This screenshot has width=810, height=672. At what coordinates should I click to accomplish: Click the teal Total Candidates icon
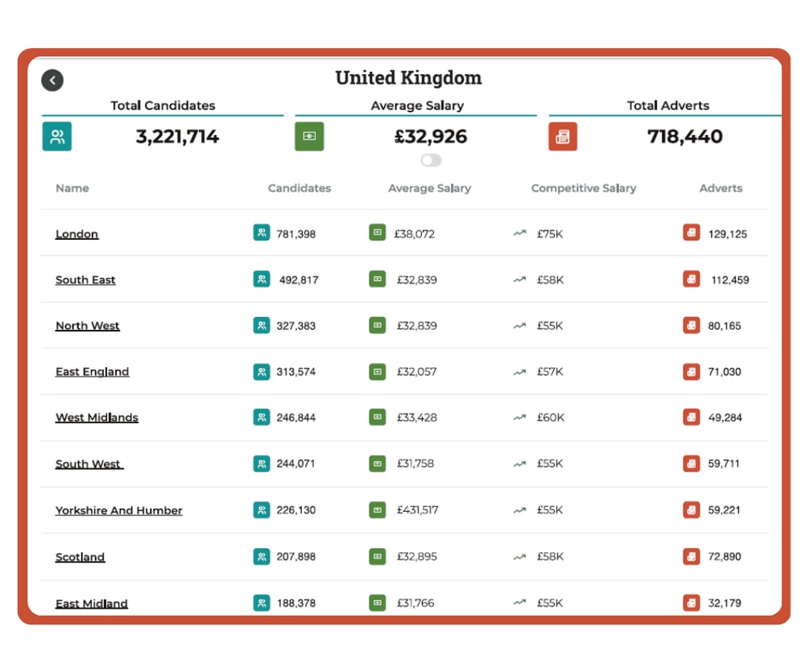tap(56, 136)
